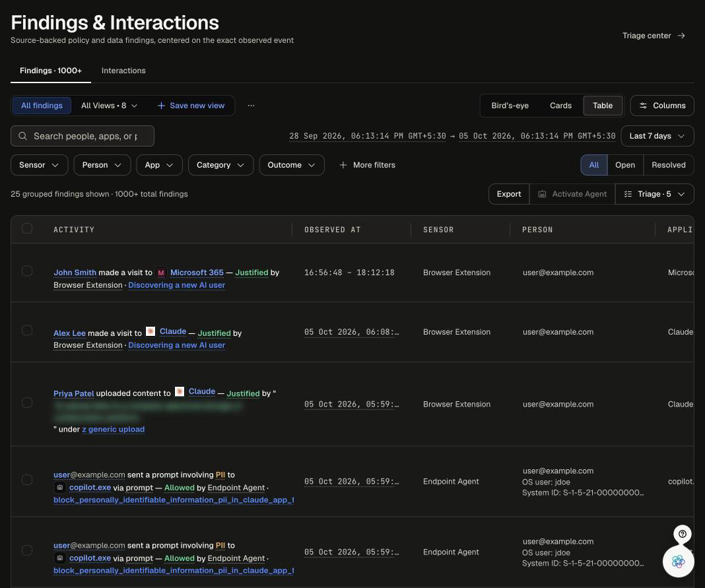Click the Triage center arrow icon

[682, 36]
